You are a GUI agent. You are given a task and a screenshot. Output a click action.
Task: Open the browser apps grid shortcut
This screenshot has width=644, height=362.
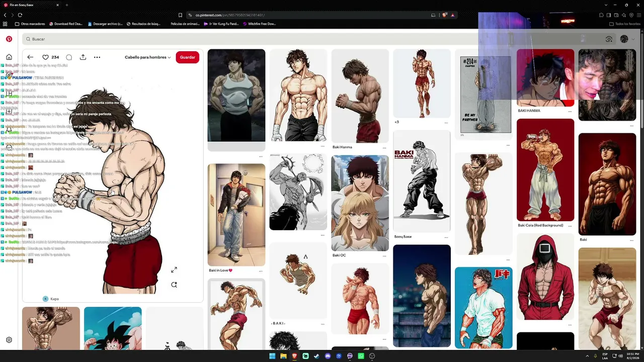5,24
